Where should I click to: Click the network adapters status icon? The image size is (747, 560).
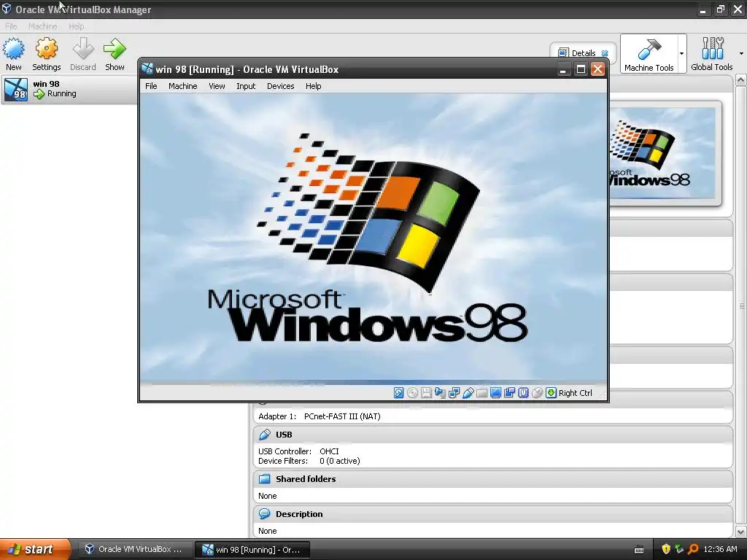[454, 392]
